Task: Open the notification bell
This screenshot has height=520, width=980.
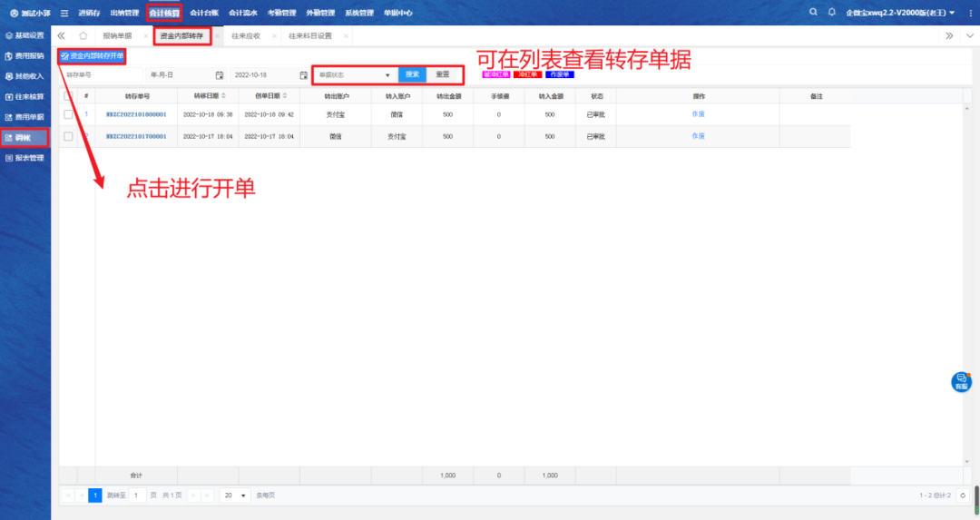Action: 831,13
